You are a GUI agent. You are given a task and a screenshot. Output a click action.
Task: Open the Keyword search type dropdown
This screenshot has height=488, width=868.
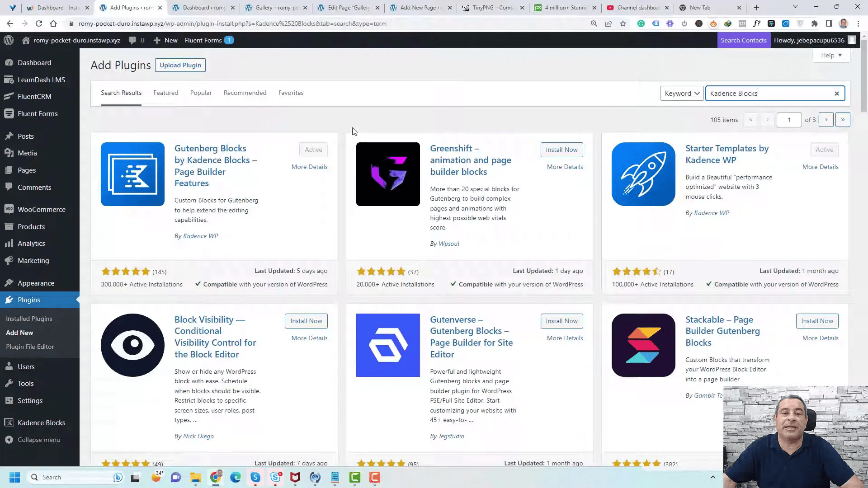click(x=682, y=94)
